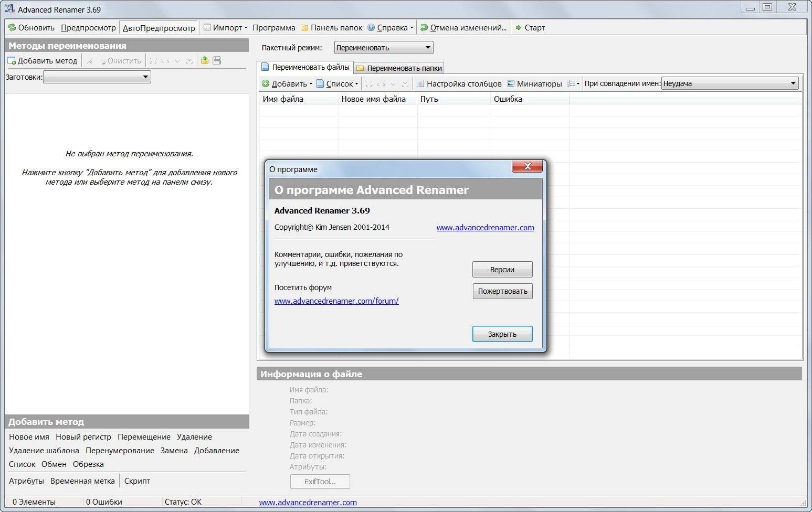
Task: Click the Версии button
Action: pos(502,270)
